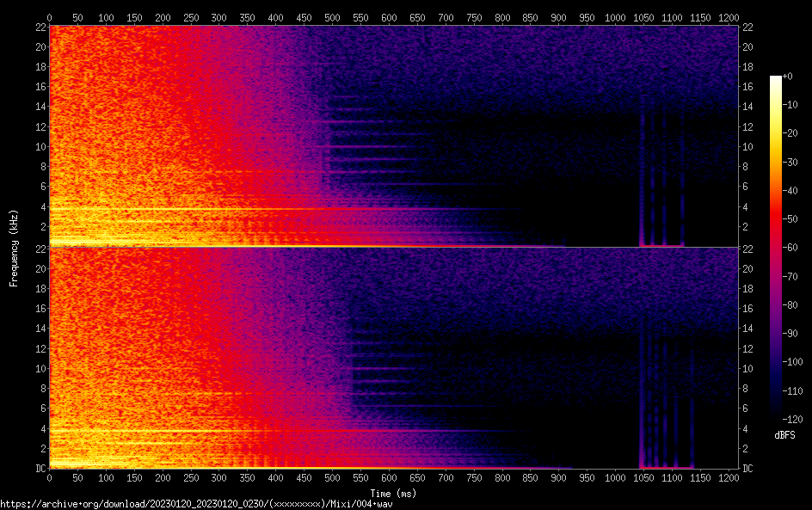812x510 pixels.
Task: Select the +0 label atop the color scale
Action: 788,77
